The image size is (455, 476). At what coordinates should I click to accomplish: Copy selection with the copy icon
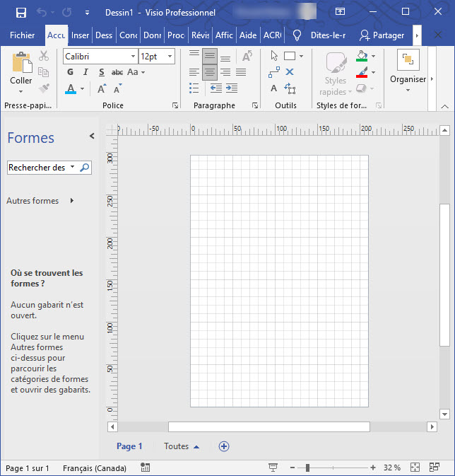click(44, 72)
